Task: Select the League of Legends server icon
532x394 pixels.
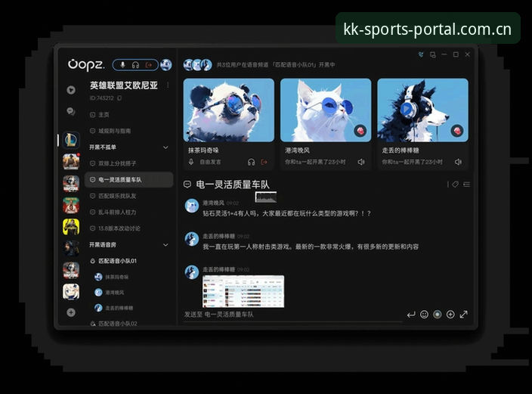Action: point(71,140)
